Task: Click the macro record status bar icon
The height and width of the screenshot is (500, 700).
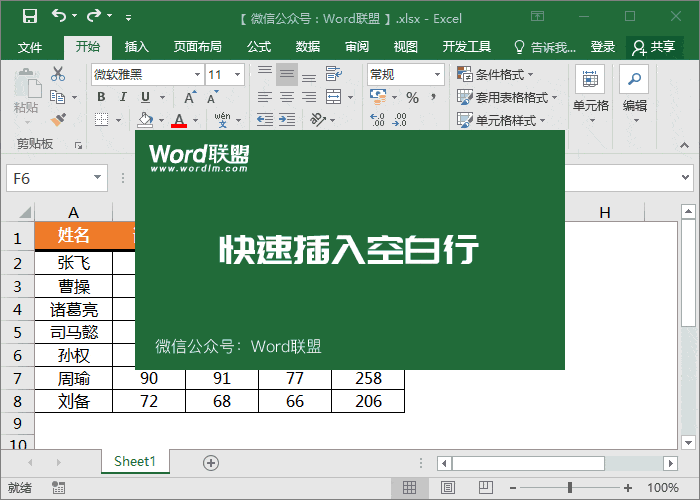Action: [58, 488]
